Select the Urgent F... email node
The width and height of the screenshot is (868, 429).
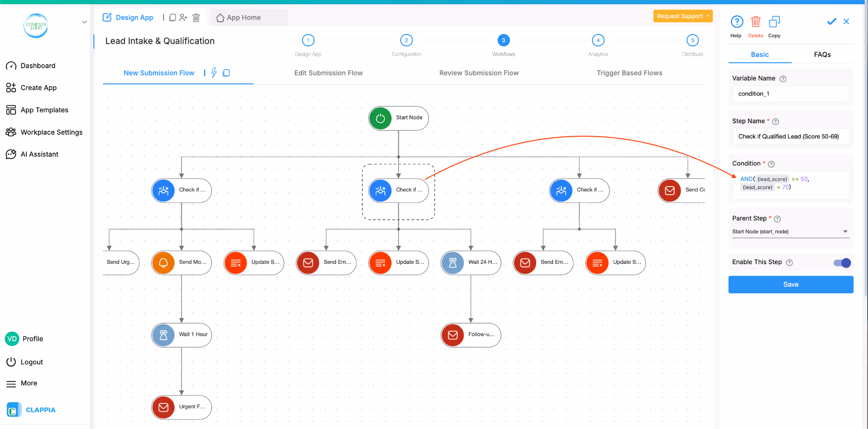(x=181, y=407)
